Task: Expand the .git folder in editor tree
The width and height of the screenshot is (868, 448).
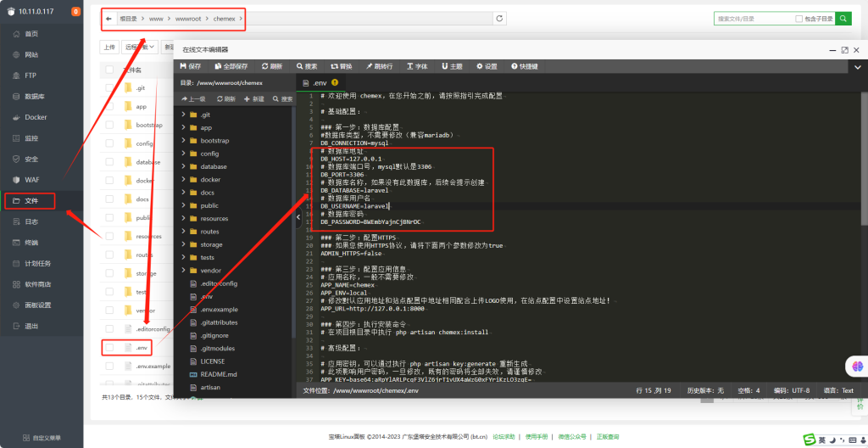Action: (x=183, y=115)
